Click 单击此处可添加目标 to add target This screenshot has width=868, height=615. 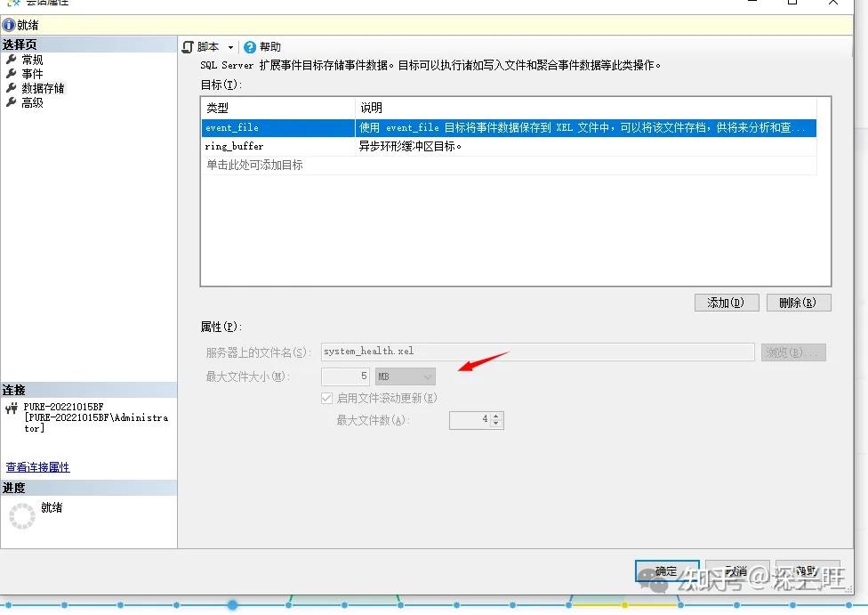click(x=254, y=166)
